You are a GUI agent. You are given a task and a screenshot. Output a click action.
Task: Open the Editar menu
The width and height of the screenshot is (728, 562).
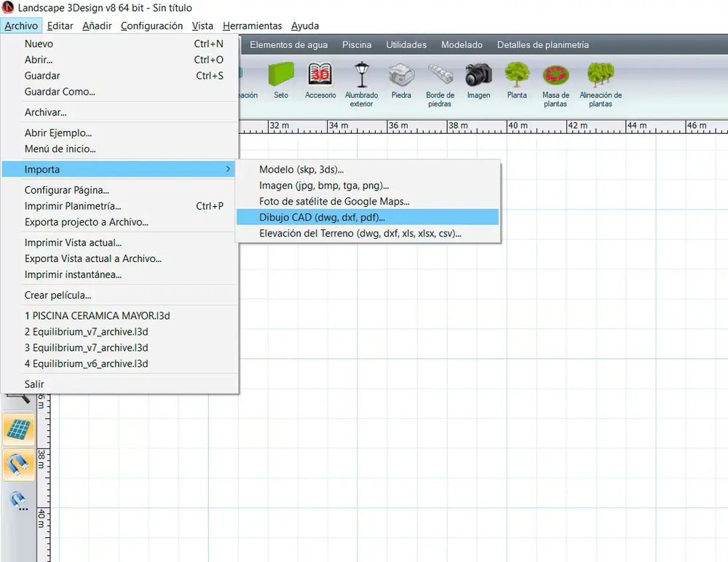click(60, 25)
